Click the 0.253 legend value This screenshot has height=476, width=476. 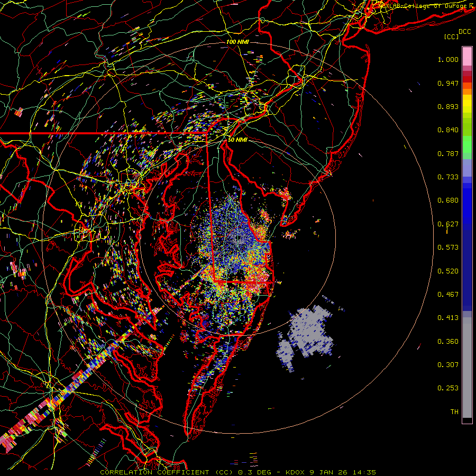[x=448, y=388]
